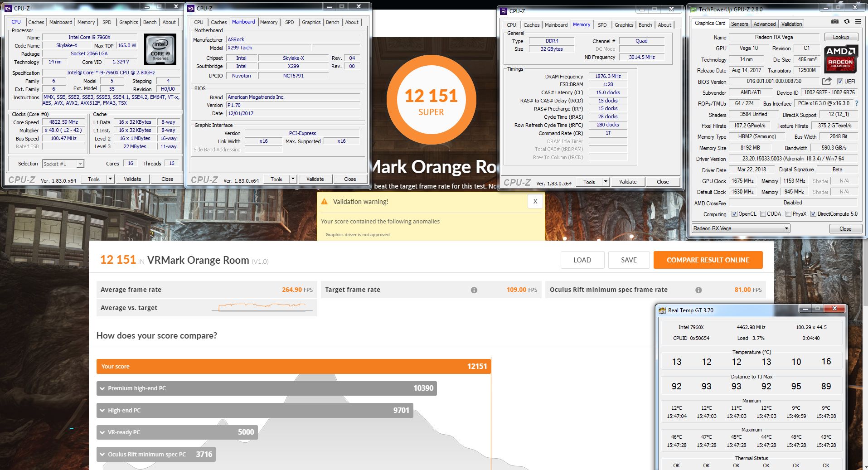
Task: Click the AMD Radeon logo in GPU-Z
Action: click(841, 59)
